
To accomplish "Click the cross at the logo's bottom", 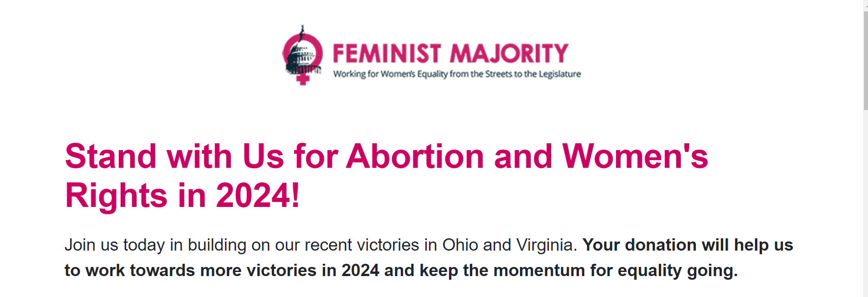I will pyautogui.click(x=303, y=80).
